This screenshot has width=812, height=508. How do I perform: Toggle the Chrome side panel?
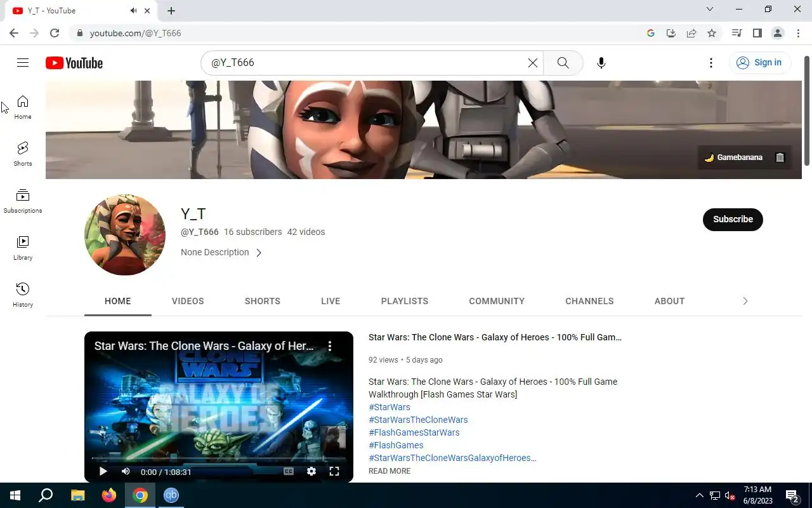[757, 33]
